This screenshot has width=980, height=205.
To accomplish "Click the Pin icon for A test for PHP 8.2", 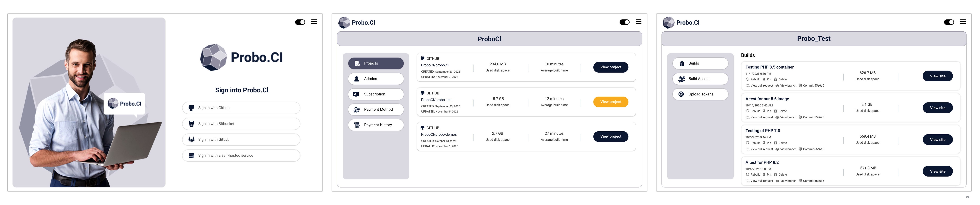I will click(x=764, y=175).
